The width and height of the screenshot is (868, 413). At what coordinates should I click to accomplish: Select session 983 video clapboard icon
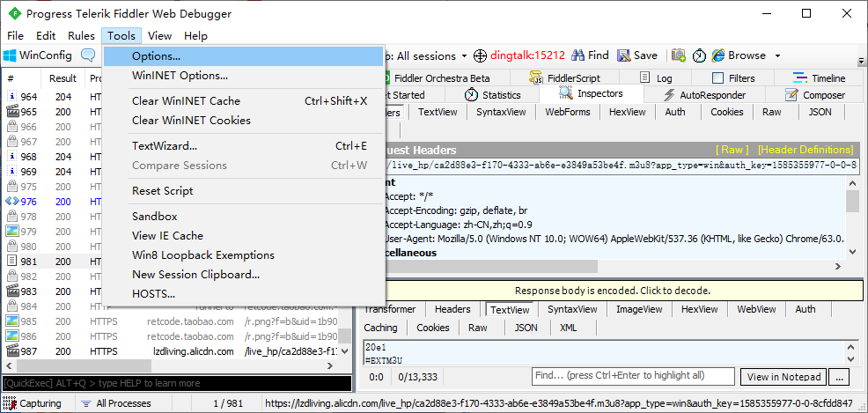click(12, 291)
